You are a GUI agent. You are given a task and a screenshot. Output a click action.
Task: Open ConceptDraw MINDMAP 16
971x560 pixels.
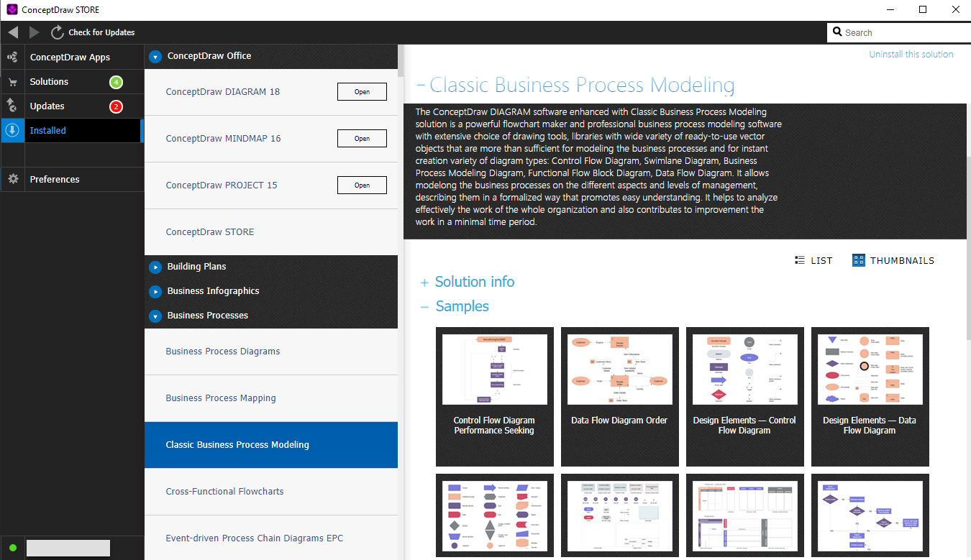tap(362, 139)
